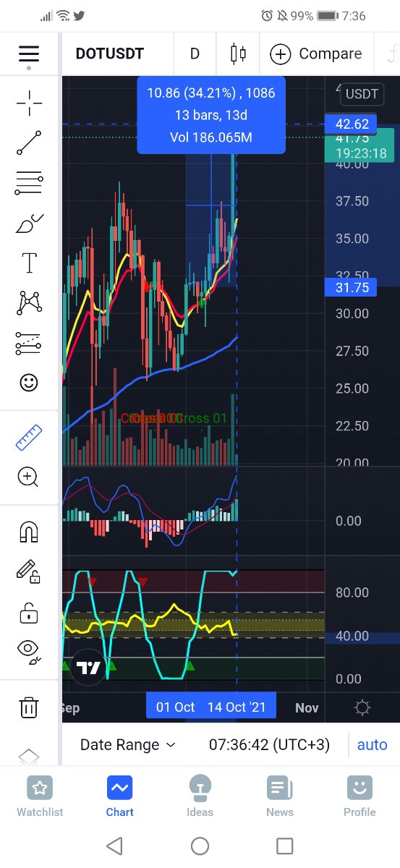Viewport: 400px width, 868px height.
Task: Open the Fibonacci retracement tools
Action: click(29, 183)
